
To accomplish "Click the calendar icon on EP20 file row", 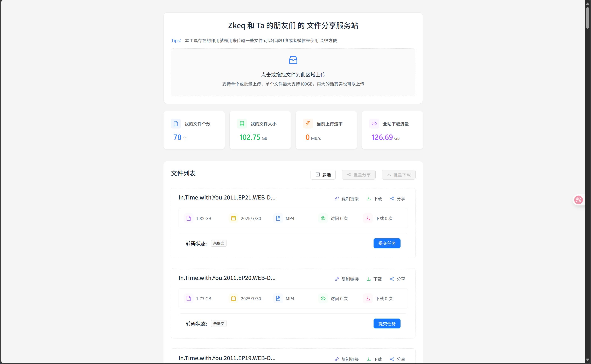I will click(233, 298).
